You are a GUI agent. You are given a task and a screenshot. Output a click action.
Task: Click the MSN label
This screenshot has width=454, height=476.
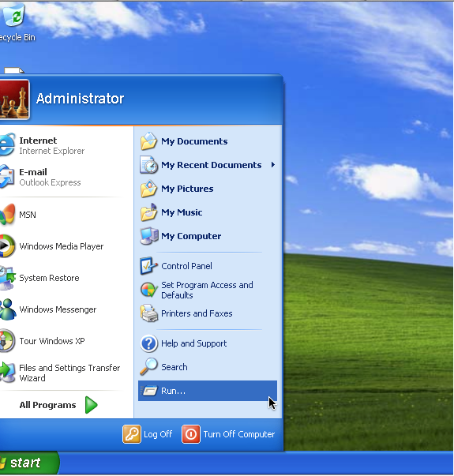click(x=28, y=215)
